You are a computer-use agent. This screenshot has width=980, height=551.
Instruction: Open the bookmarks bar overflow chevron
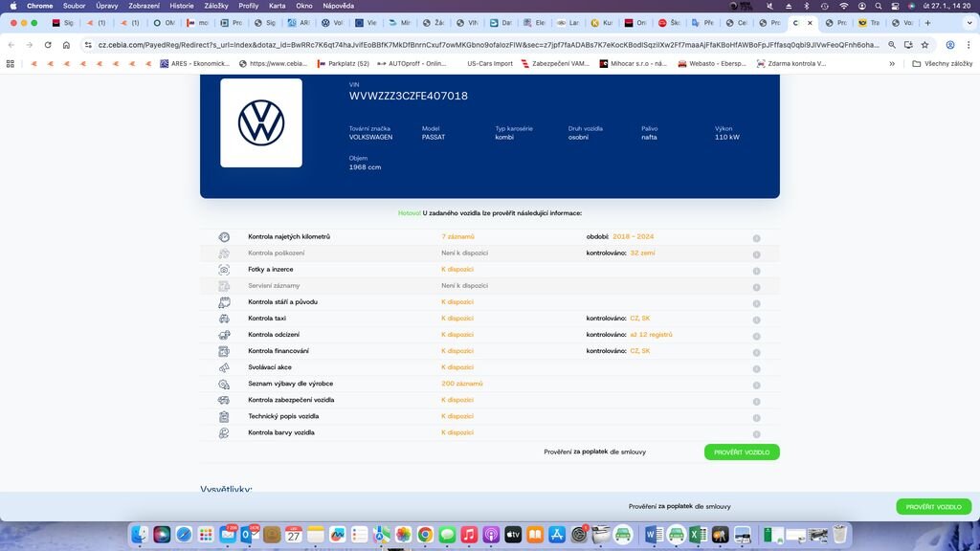[x=892, y=63]
